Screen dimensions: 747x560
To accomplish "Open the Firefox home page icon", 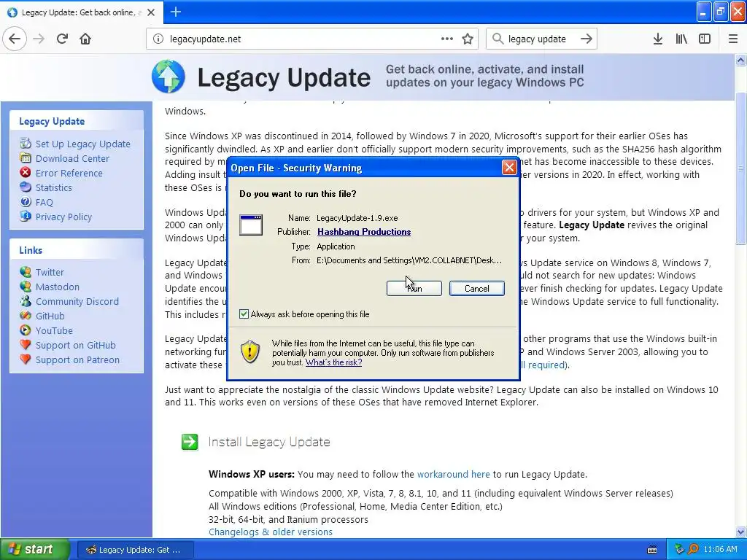I will click(x=85, y=39).
